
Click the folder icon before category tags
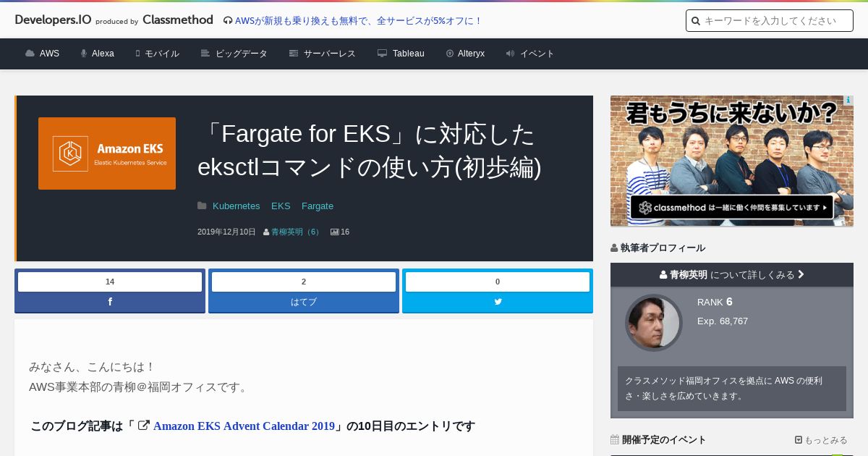pos(202,206)
